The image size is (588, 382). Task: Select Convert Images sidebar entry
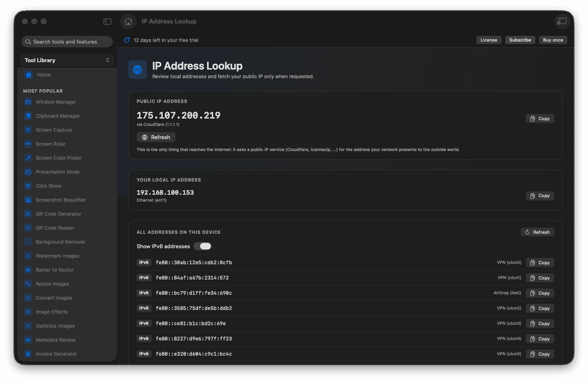pyautogui.click(x=68, y=298)
